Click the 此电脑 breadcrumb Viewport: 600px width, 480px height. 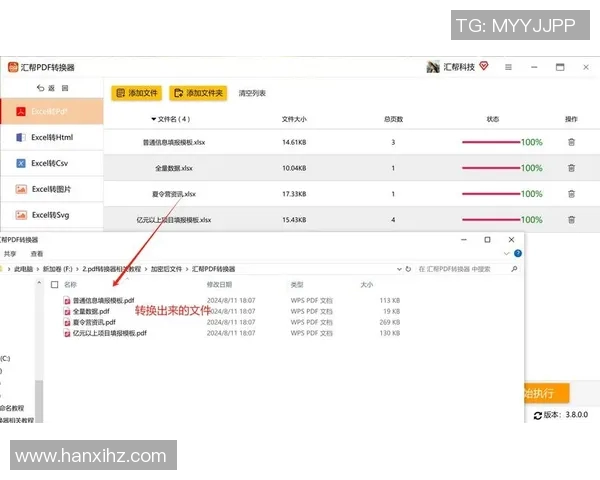(x=23, y=269)
